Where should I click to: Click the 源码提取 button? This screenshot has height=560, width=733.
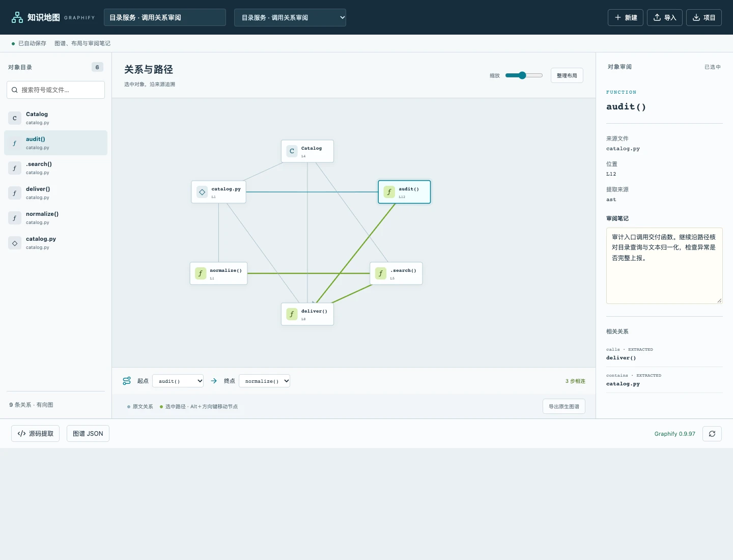pos(36,434)
